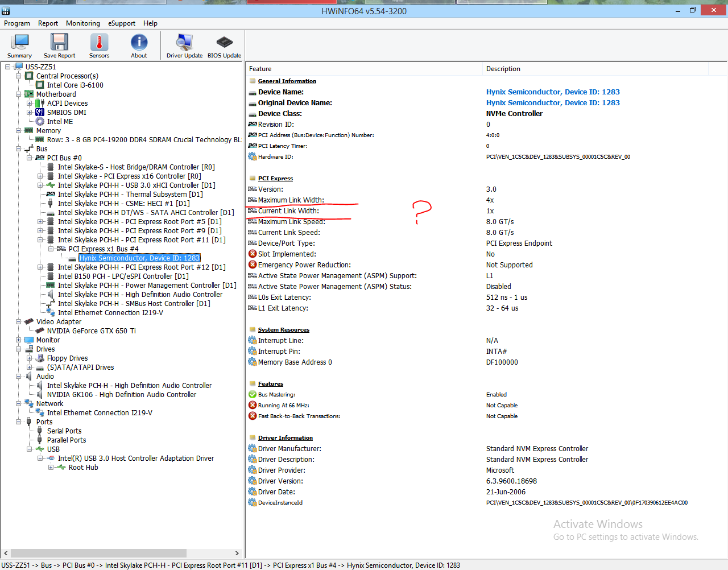Open the Program menu
The image size is (728, 570).
pyautogui.click(x=17, y=23)
